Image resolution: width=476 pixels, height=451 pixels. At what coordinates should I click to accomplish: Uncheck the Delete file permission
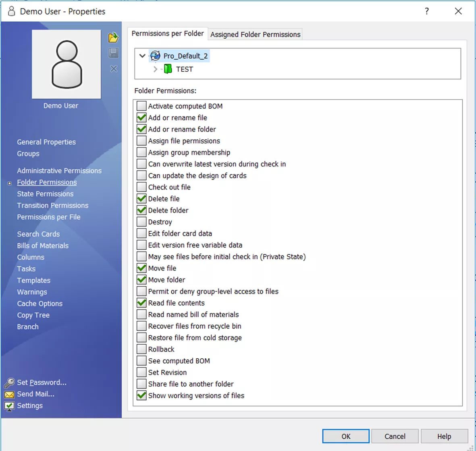tap(141, 199)
